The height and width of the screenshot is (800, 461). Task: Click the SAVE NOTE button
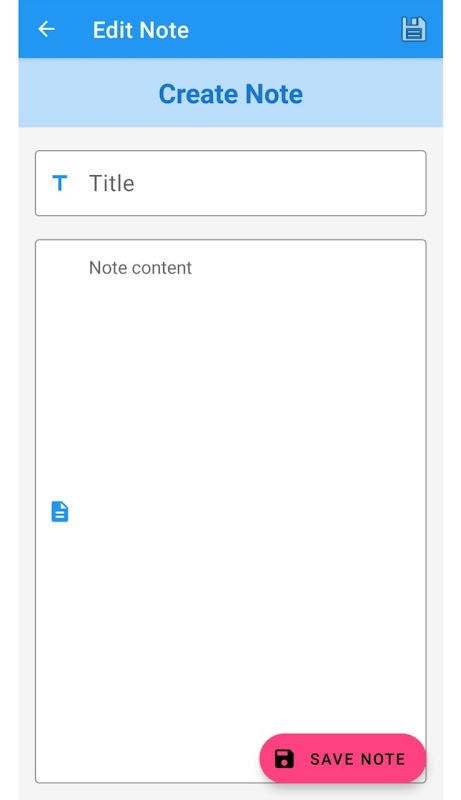pos(343,759)
